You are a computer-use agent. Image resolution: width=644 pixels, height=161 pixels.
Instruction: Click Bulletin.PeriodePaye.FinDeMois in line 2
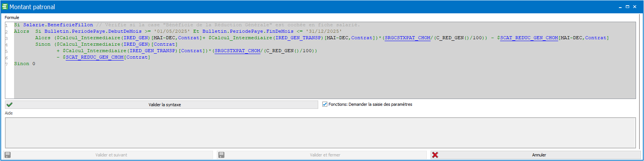[x=248, y=31]
